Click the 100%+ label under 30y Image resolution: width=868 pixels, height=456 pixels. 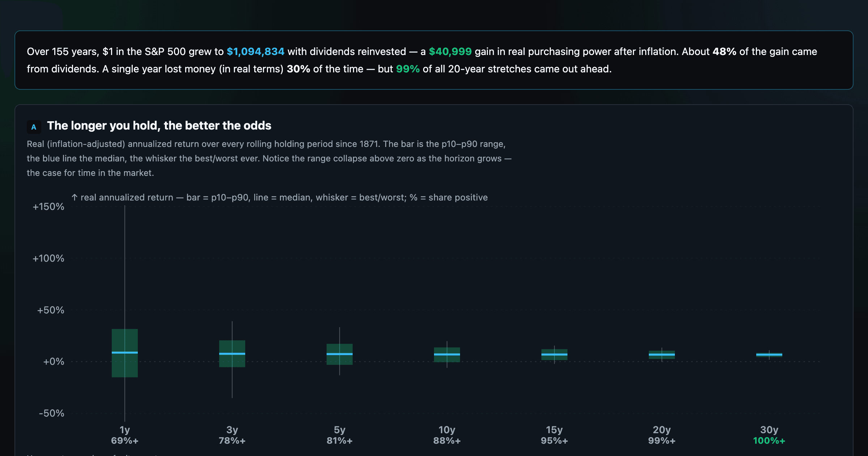point(769,440)
